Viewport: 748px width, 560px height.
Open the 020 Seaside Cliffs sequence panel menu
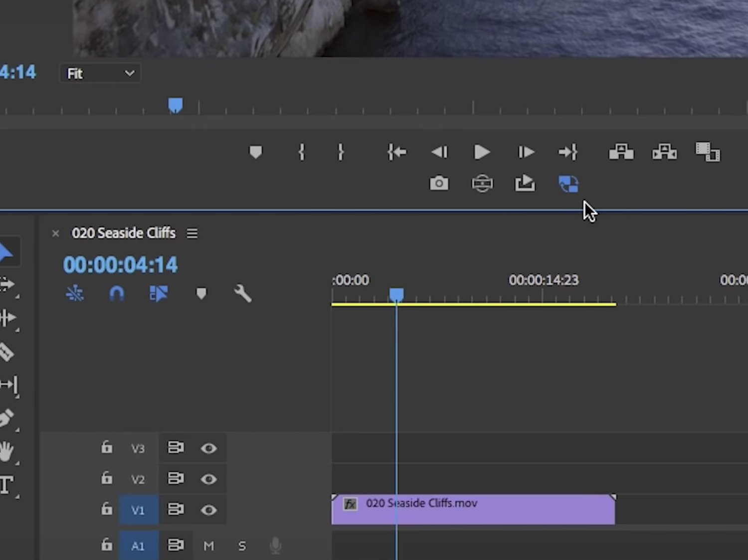point(192,233)
